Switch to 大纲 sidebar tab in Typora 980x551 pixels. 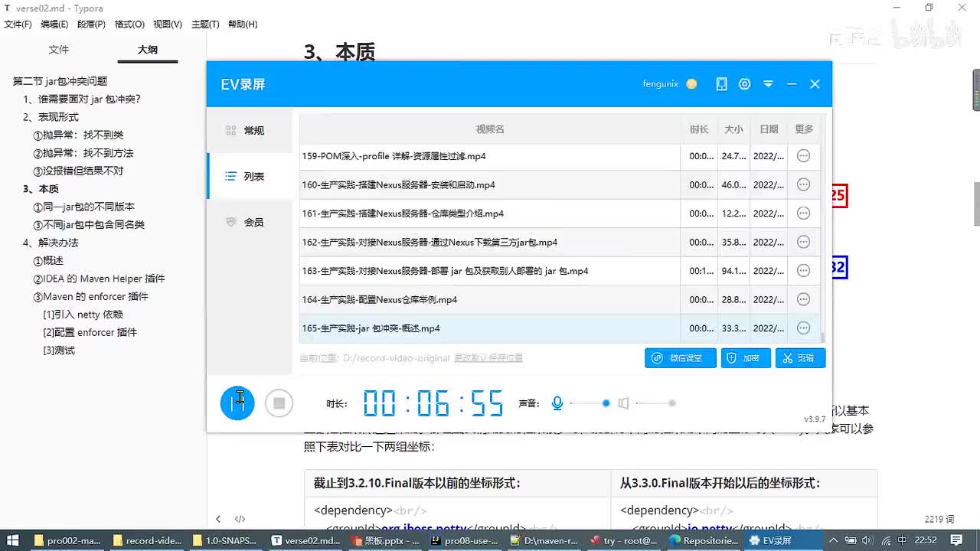148,50
